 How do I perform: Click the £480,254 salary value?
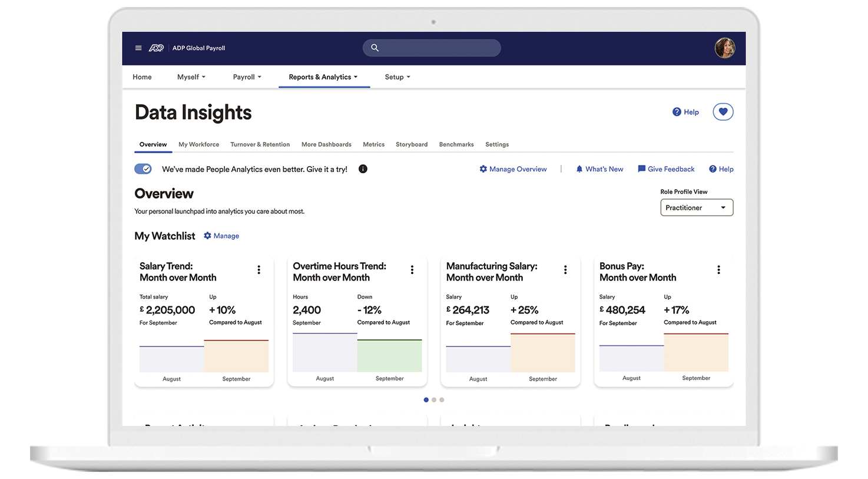[622, 310]
